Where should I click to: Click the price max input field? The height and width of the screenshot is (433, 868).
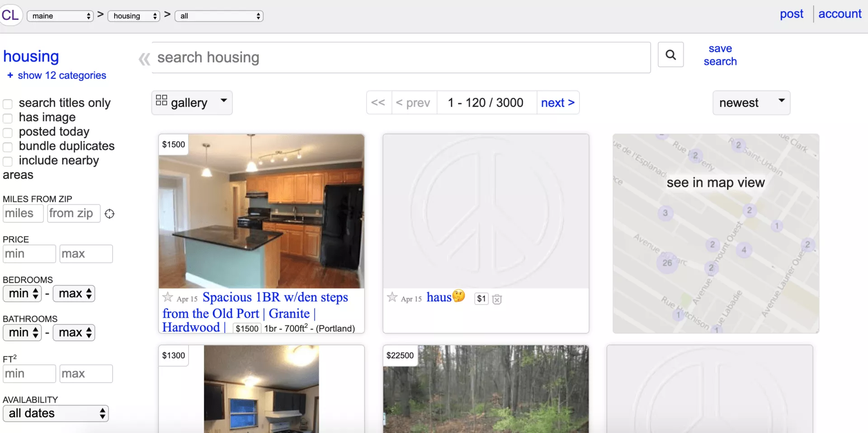tap(86, 254)
